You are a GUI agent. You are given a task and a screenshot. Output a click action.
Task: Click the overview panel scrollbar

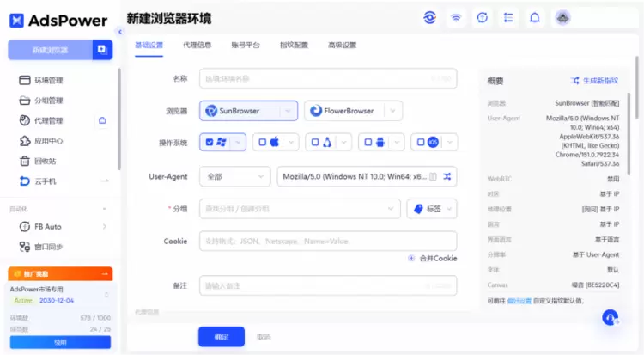click(x=629, y=134)
